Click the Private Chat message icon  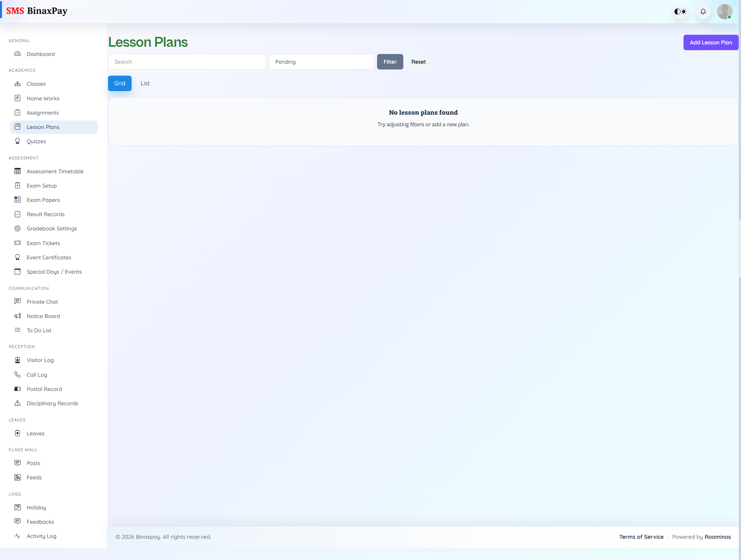18,301
